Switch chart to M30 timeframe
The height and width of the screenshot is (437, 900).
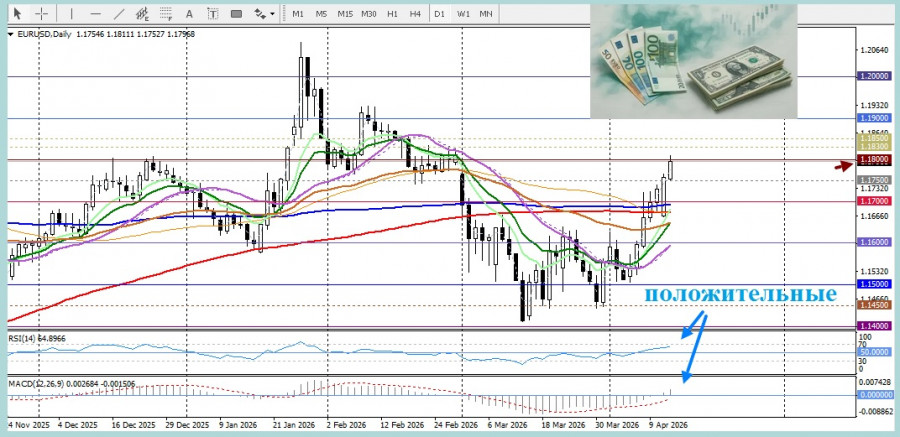(368, 14)
